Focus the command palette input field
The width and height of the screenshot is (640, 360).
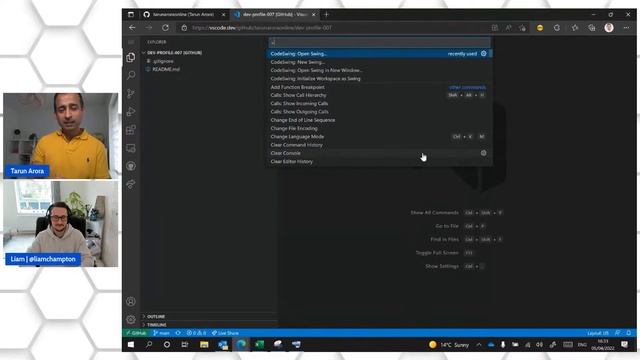380,42
